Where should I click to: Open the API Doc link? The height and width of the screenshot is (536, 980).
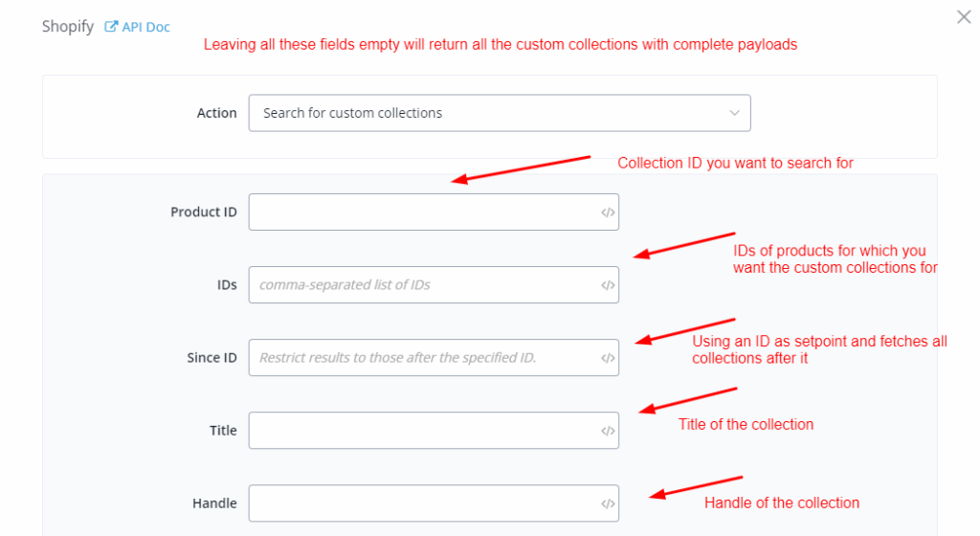pos(145,27)
